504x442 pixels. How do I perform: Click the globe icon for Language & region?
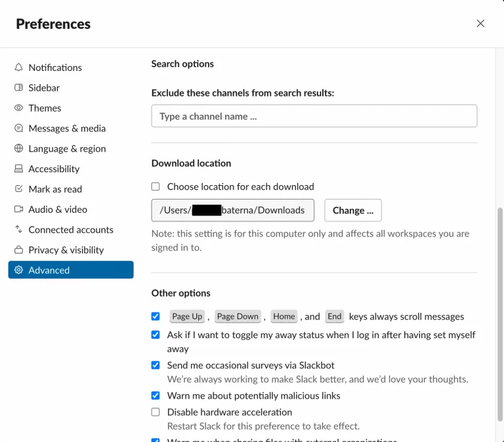click(18, 149)
